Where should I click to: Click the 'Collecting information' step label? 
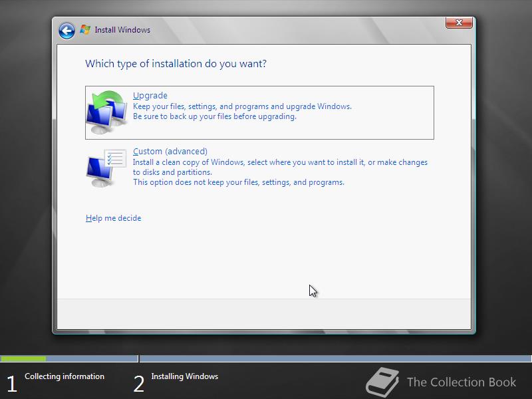pyautogui.click(x=65, y=376)
